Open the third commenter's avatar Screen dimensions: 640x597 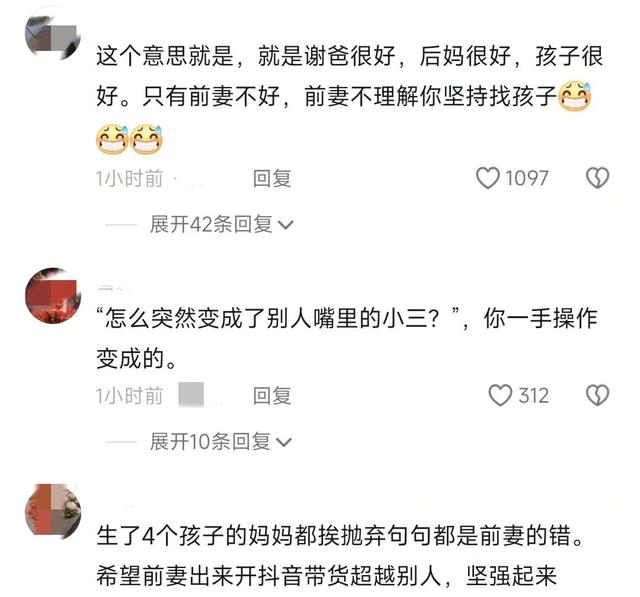click(53, 512)
